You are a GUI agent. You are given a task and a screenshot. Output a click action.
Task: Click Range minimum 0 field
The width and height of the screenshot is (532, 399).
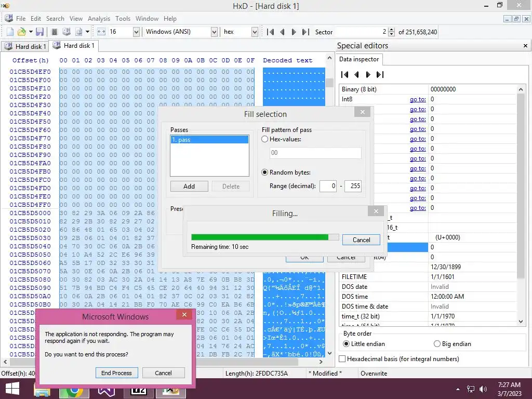tap(328, 186)
